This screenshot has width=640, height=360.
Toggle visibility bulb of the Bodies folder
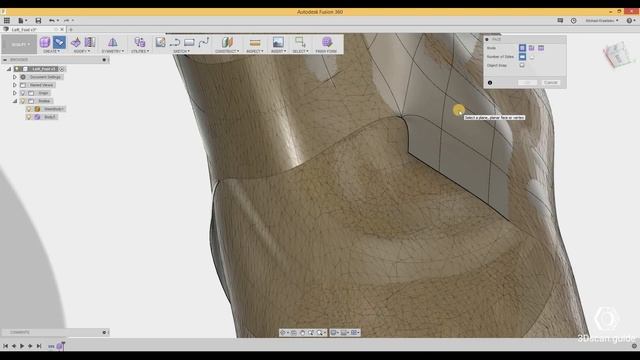(23, 101)
